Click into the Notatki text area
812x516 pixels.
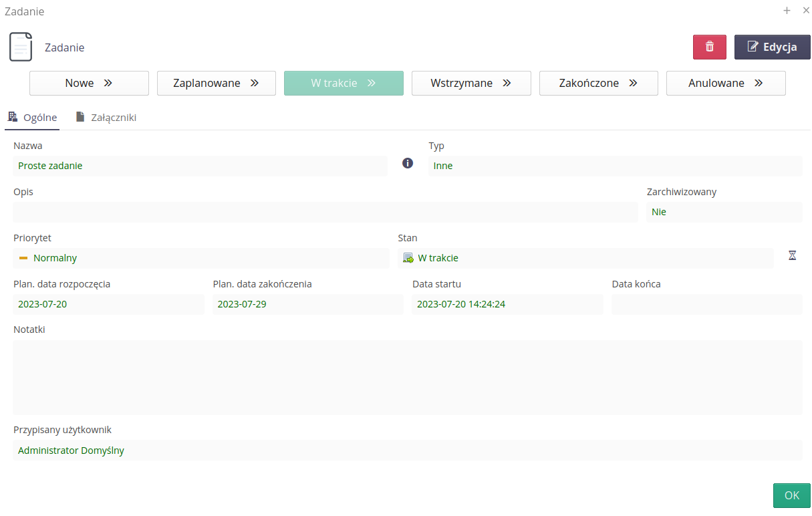coord(407,377)
